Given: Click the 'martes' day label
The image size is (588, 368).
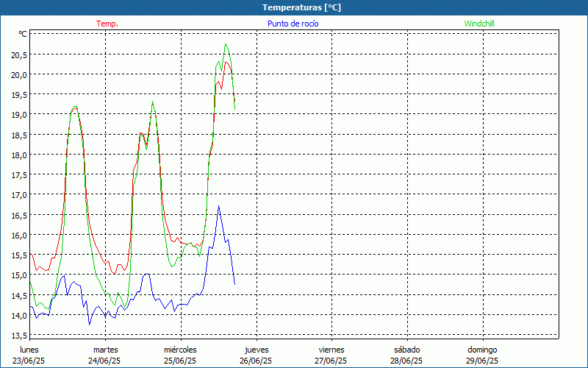Looking at the screenshot, I should (105, 350).
